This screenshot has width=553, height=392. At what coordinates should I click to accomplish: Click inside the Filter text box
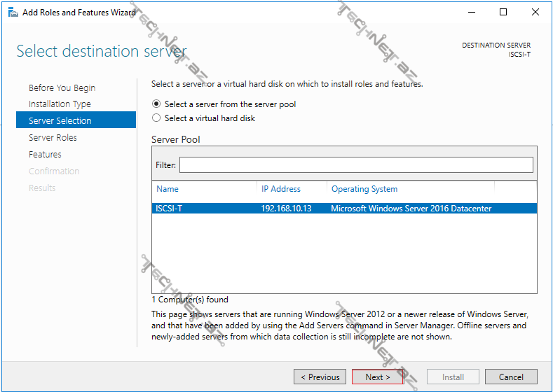pyautogui.click(x=355, y=165)
